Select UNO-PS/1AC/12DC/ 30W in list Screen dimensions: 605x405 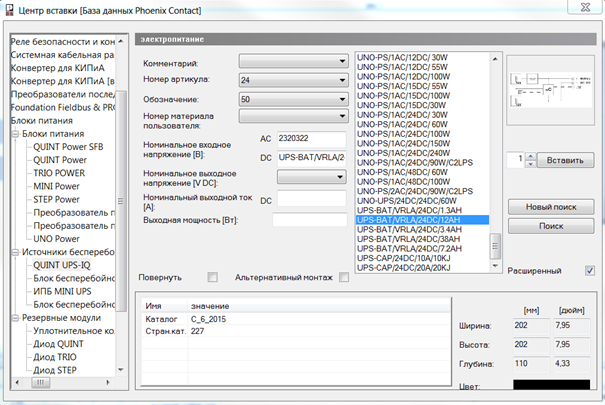click(x=402, y=57)
